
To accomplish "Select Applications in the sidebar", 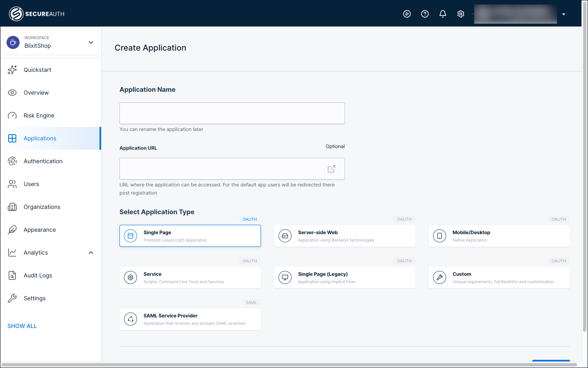I will (x=51, y=138).
